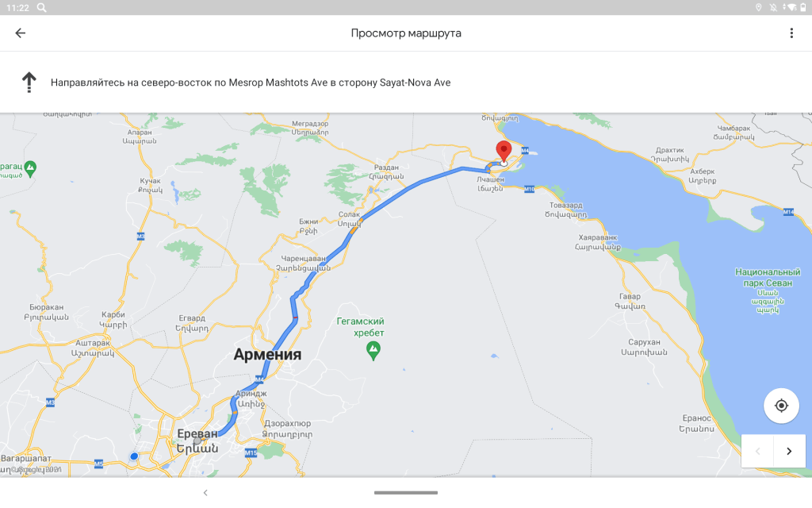The width and height of the screenshot is (812, 508).
Task: Go to the next route step
Action: [788, 451]
